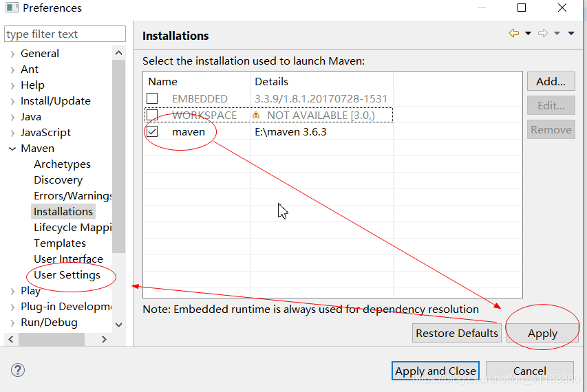Image resolution: width=587 pixels, height=392 pixels.
Task: Click the back navigation arrow icon
Action: [514, 33]
